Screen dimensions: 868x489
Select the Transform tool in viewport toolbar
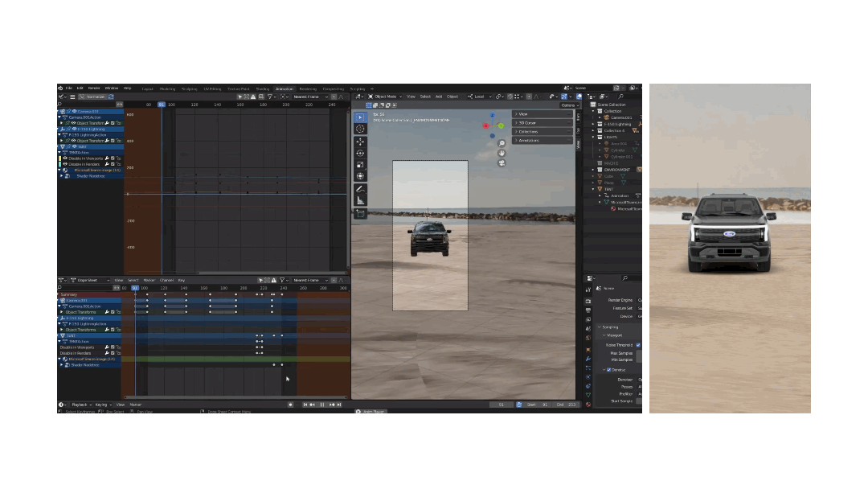[360, 176]
